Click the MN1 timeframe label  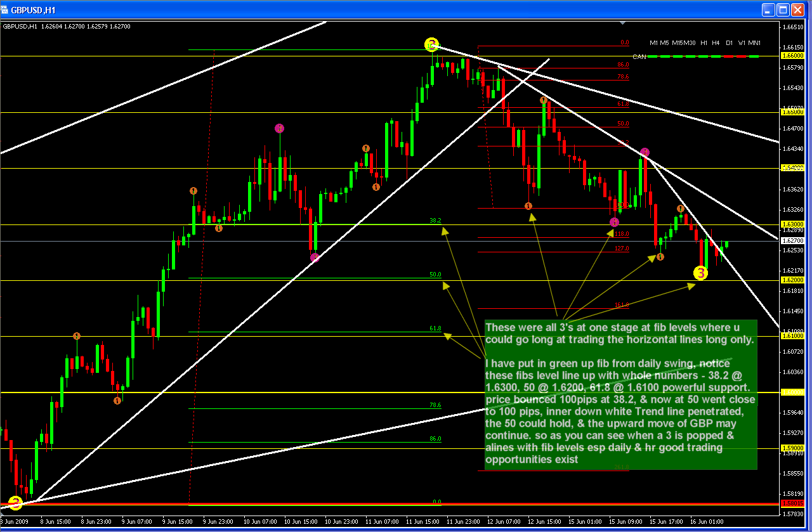point(754,42)
